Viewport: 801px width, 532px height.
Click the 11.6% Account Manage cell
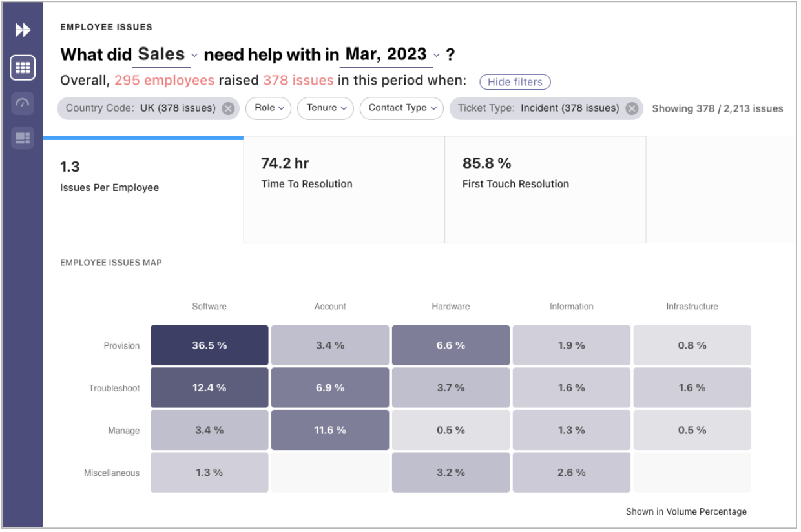click(x=329, y=430)
